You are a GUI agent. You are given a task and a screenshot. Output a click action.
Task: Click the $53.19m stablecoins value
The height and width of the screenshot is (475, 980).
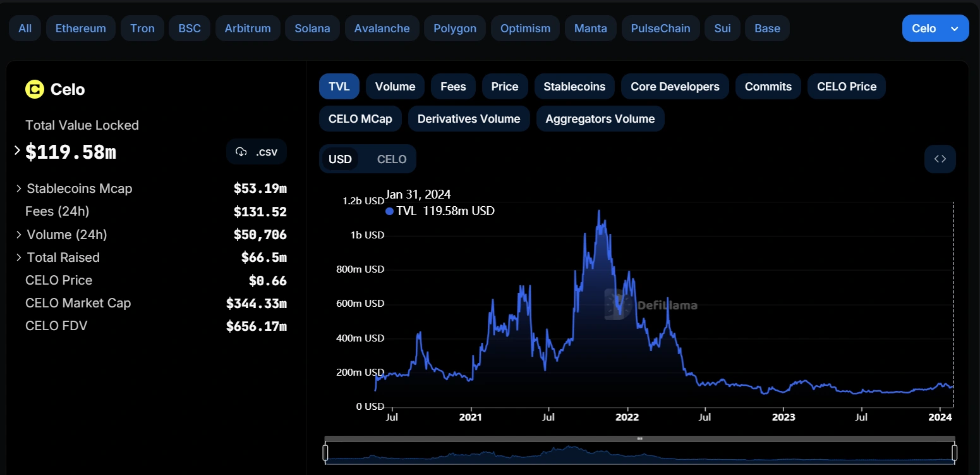click(260, 188)
